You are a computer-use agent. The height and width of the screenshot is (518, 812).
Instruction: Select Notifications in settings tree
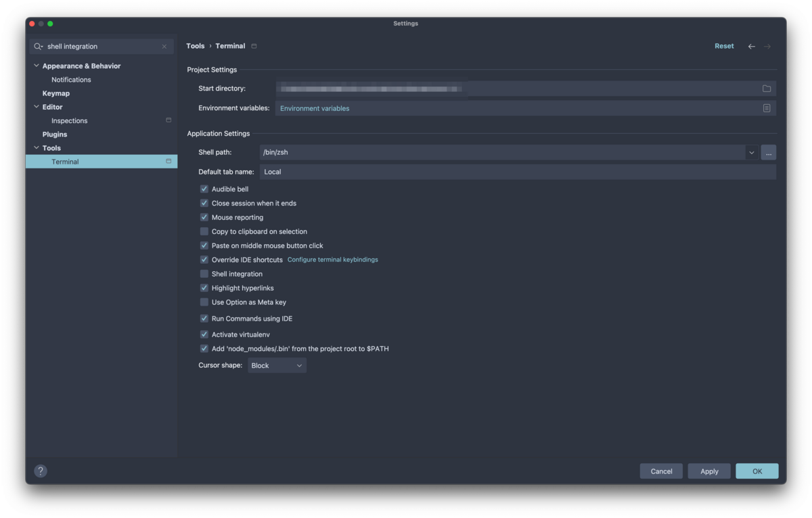[71, 80]
